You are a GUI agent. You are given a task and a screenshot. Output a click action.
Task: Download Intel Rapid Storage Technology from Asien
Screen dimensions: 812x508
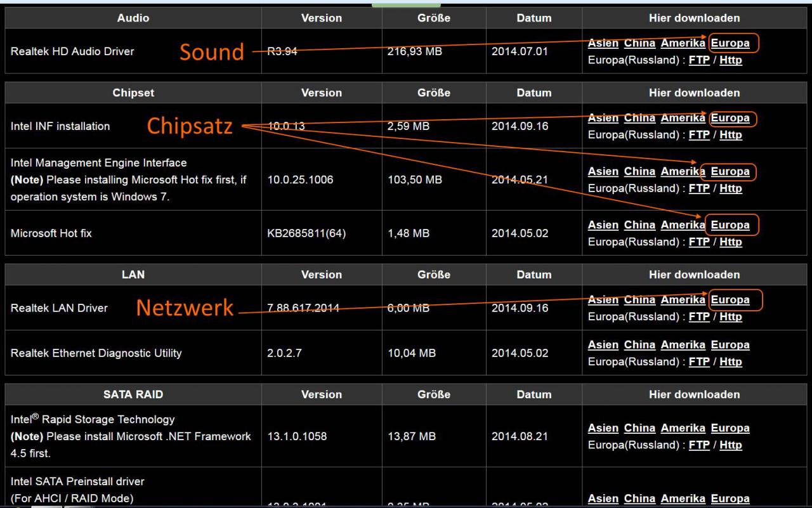(x=603, y=428)
